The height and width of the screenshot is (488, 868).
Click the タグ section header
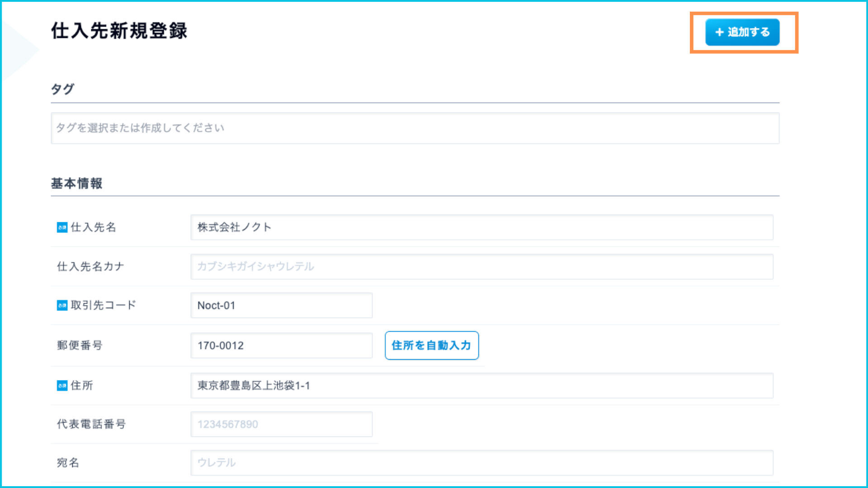coord(62,89)
